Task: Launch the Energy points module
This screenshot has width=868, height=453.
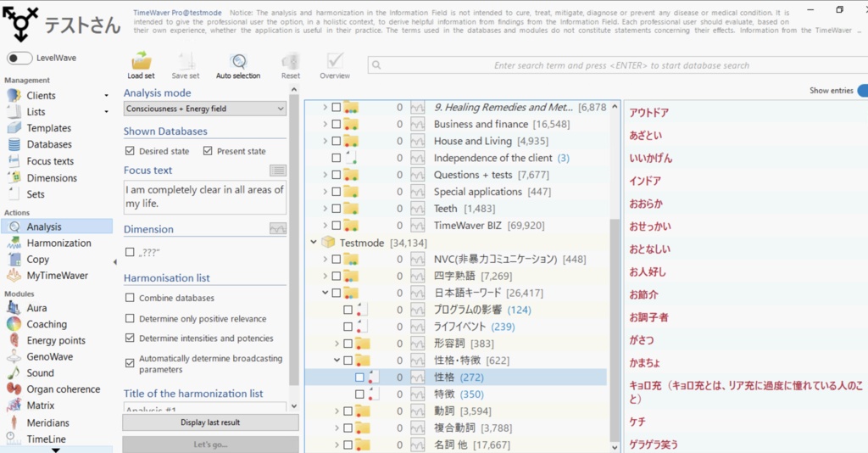Action: tap(56, 340)
